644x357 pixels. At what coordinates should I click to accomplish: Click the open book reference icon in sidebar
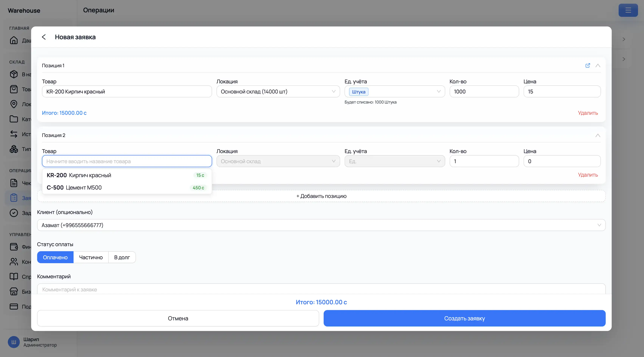tap(14, 277)
